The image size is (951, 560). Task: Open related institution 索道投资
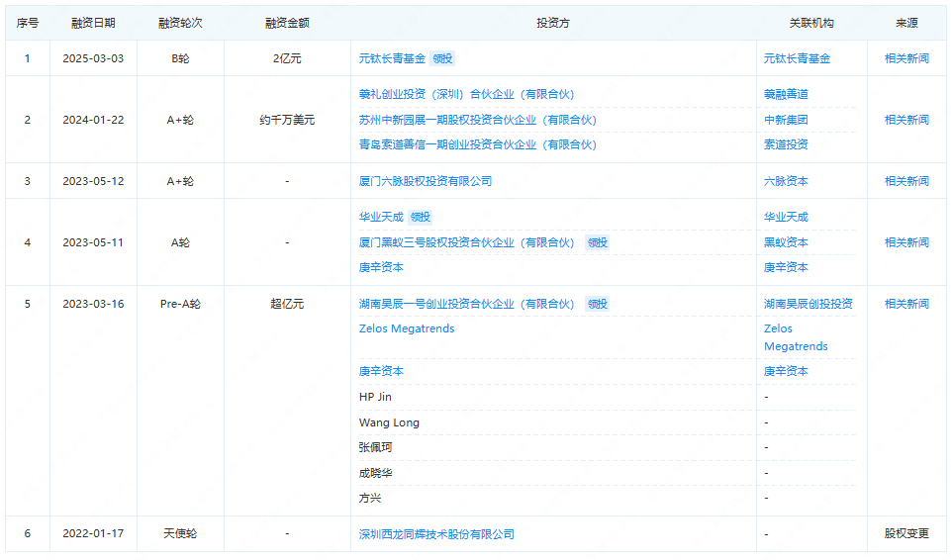pyautogui.click(x=786, y=144)
